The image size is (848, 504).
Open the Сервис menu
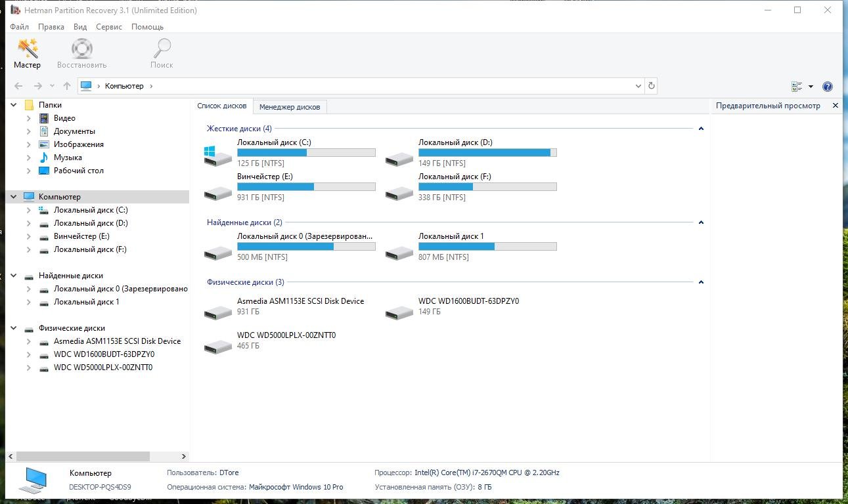[x=108, y=27]
